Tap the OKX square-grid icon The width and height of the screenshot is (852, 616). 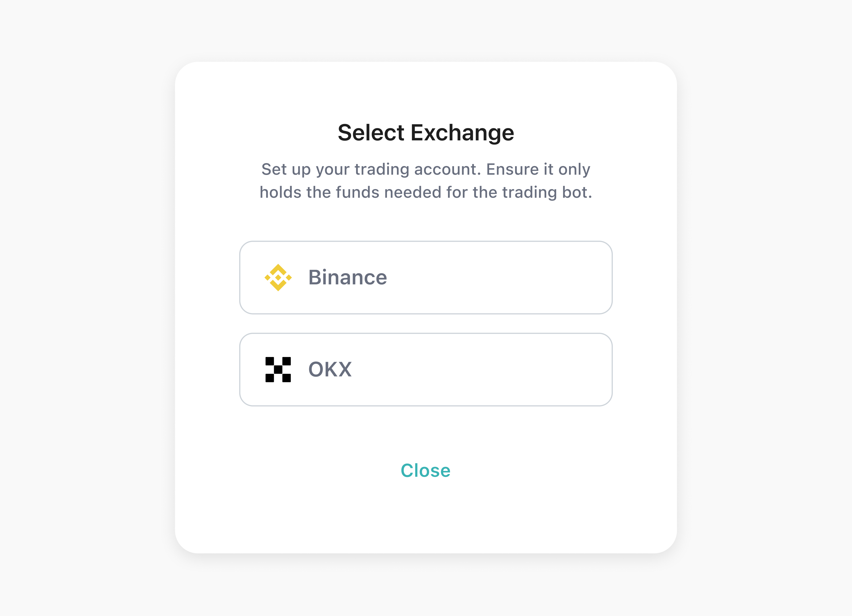tap(278, 370)
